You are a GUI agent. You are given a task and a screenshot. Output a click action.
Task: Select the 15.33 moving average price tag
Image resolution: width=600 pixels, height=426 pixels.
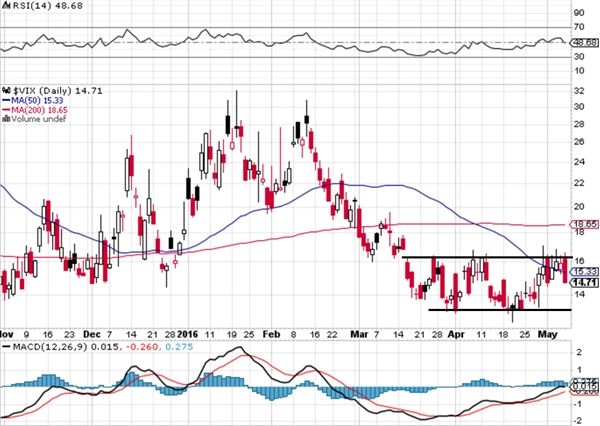pos(584,272)
